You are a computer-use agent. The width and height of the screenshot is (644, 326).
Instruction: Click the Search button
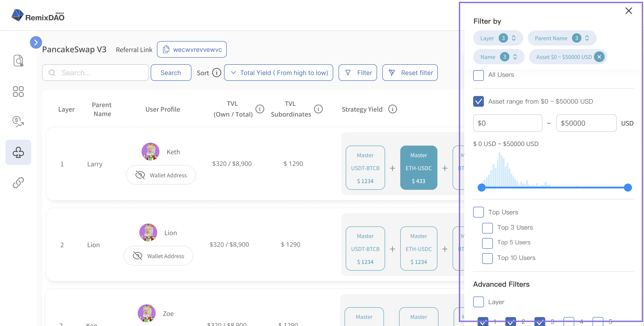pyautogui.click(x=171, y=73)
